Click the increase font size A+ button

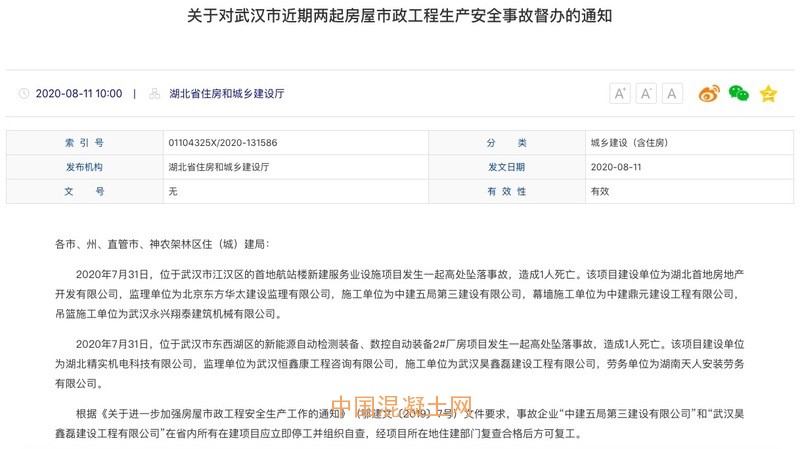pos(620,93)
